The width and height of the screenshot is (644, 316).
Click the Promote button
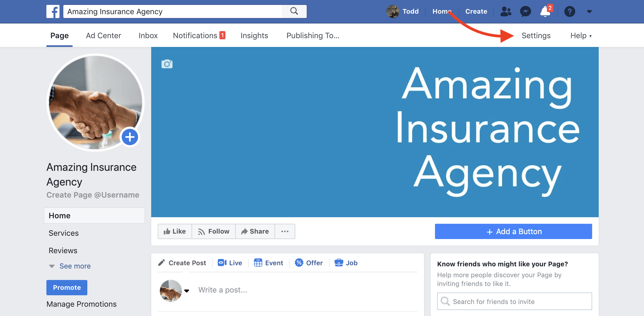point(67,288)
